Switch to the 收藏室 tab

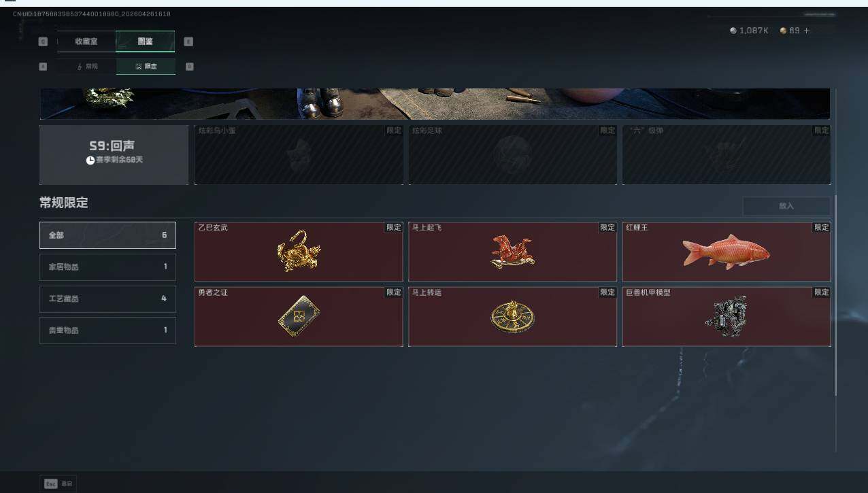click(86, 41)
